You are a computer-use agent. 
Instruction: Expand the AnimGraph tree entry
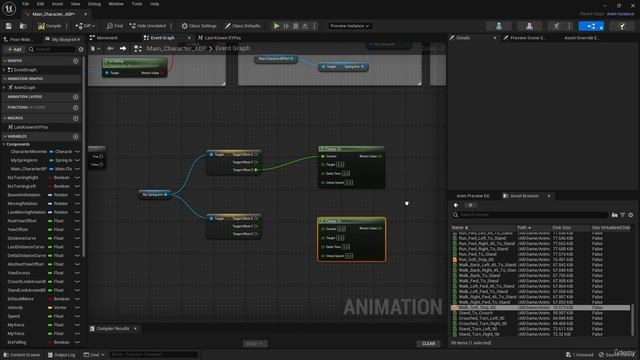[x=4, y=88]
